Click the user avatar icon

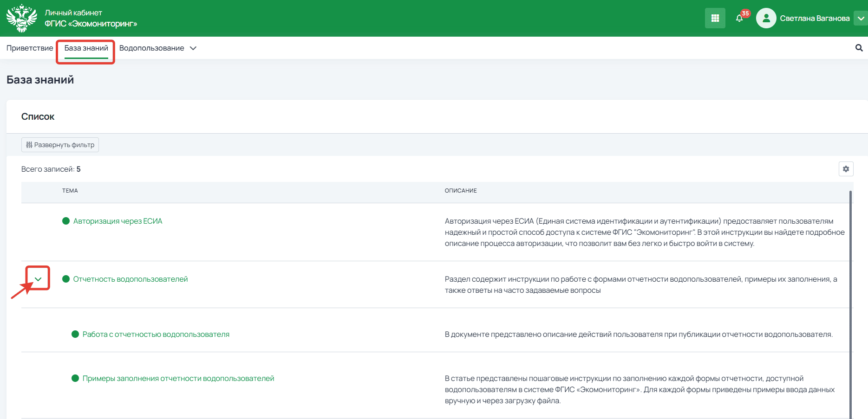[766, 19]
